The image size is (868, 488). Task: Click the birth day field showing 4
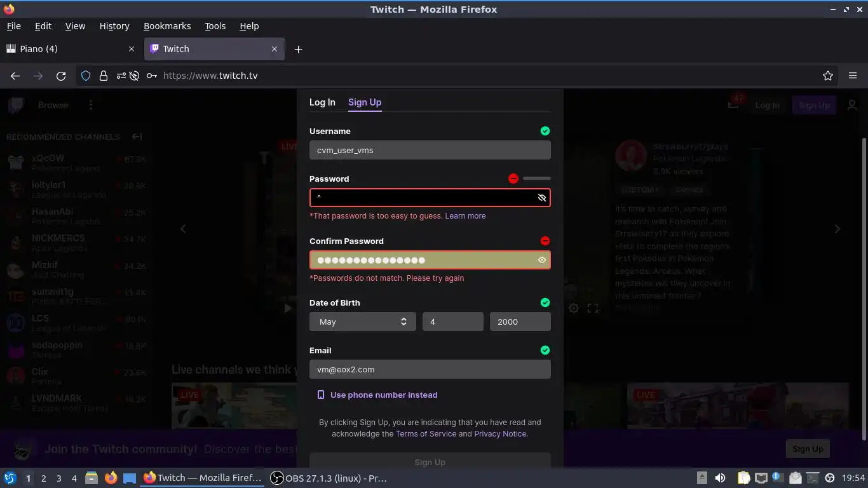(x=453, y=322)
